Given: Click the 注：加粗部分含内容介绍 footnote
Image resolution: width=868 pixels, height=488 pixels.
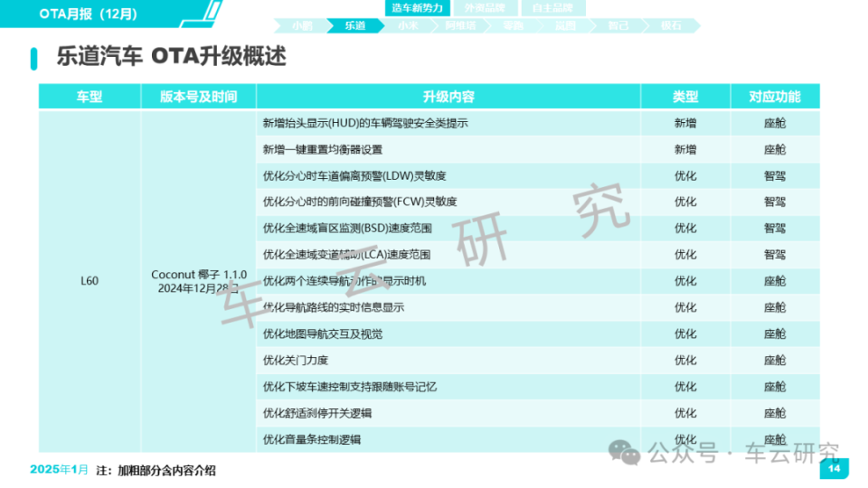Looking at the screenshot, I should (x=156, y=471).
